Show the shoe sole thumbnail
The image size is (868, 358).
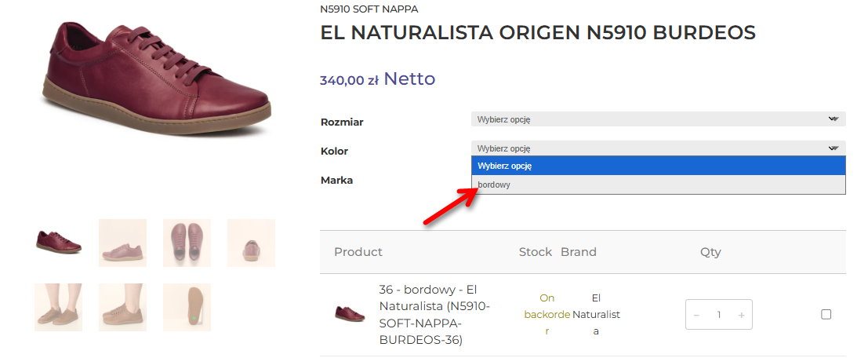coord(187,307)
